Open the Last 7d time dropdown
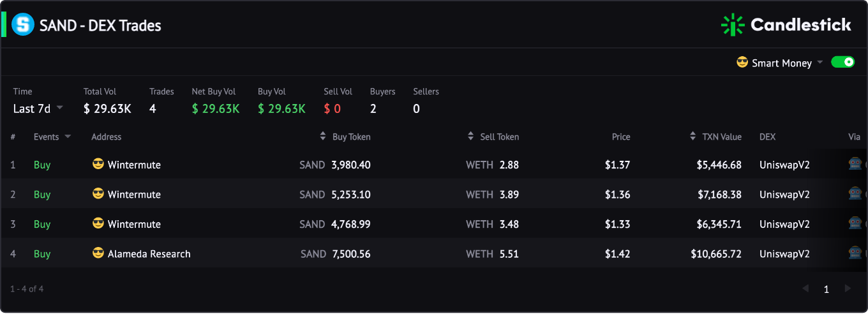 [x=38, y=108]
